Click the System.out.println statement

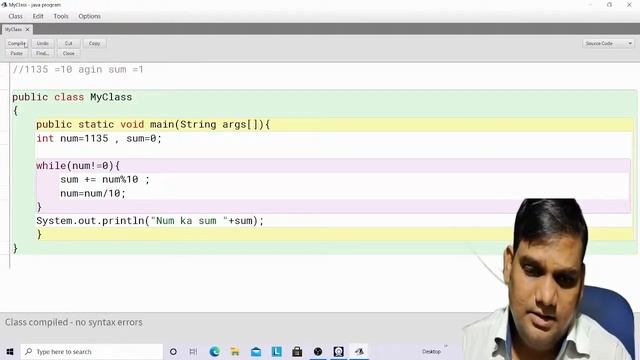tap(150, 221)
